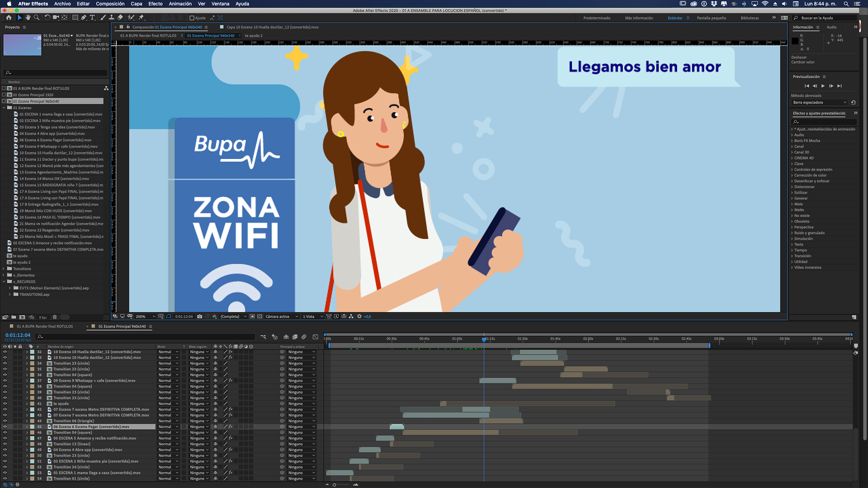Select the Rotation tool
The width and height of the screenshot is (868, 488).
pyautogui.click(x=47, y=18)
